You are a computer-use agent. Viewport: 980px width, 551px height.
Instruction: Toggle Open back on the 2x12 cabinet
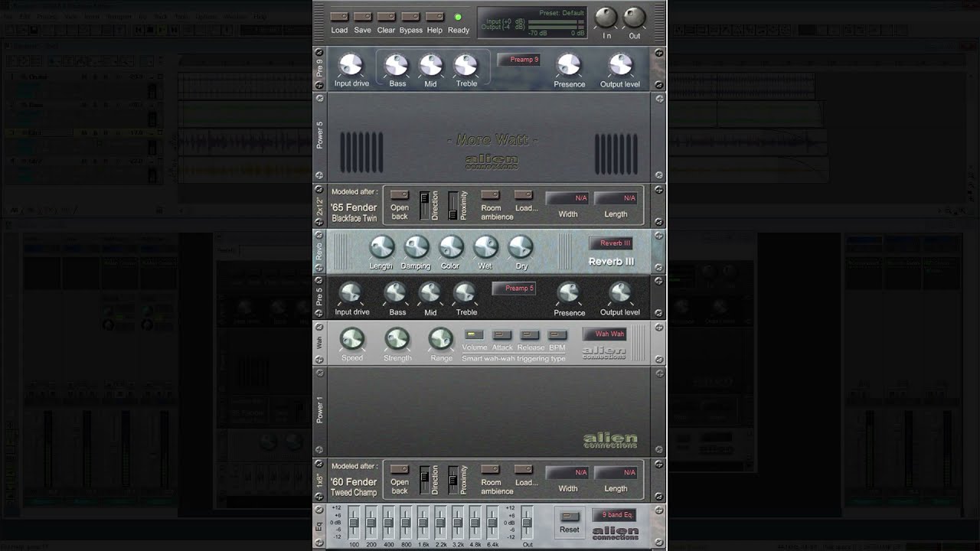[x=400, y=195]
